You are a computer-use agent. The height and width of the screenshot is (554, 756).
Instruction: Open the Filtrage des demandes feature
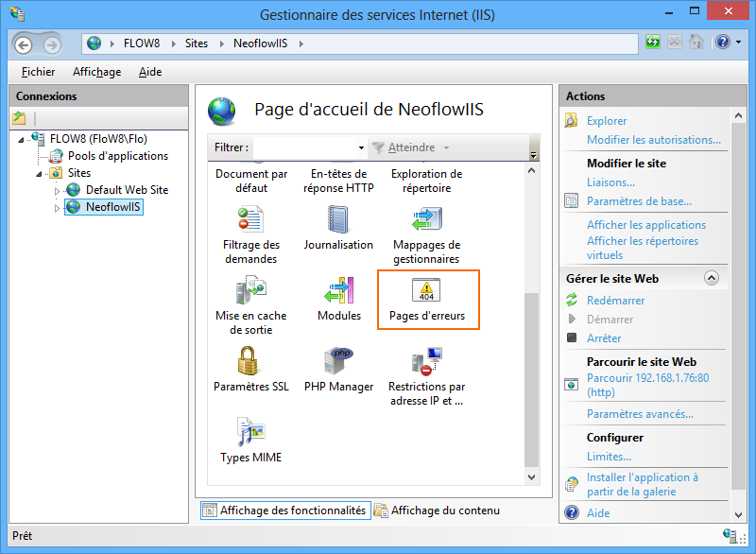tap(250, 234)
